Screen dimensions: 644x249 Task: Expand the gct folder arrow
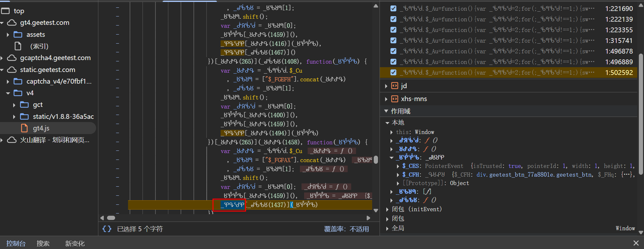click(14, 105)
